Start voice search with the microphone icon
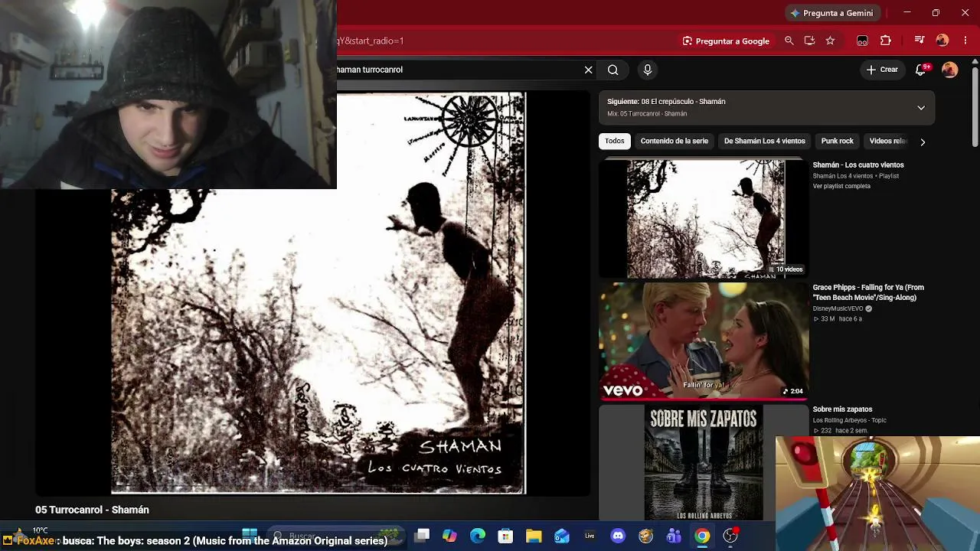 tap(648, 70)
